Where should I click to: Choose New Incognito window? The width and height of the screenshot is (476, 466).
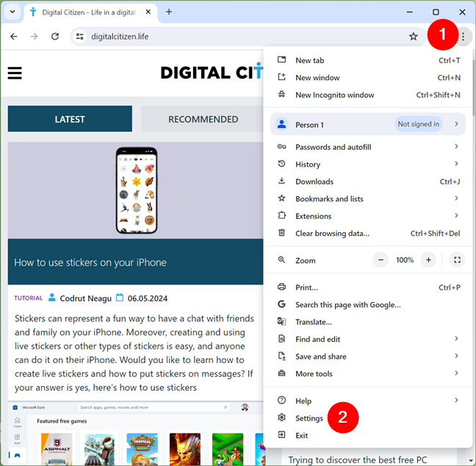[368, 95]
